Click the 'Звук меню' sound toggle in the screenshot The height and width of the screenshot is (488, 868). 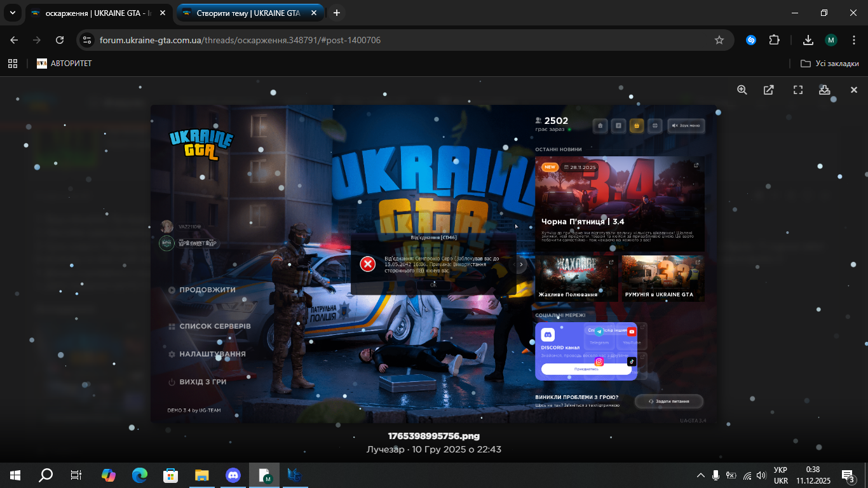pyautogui.click(x=686, y=126)
